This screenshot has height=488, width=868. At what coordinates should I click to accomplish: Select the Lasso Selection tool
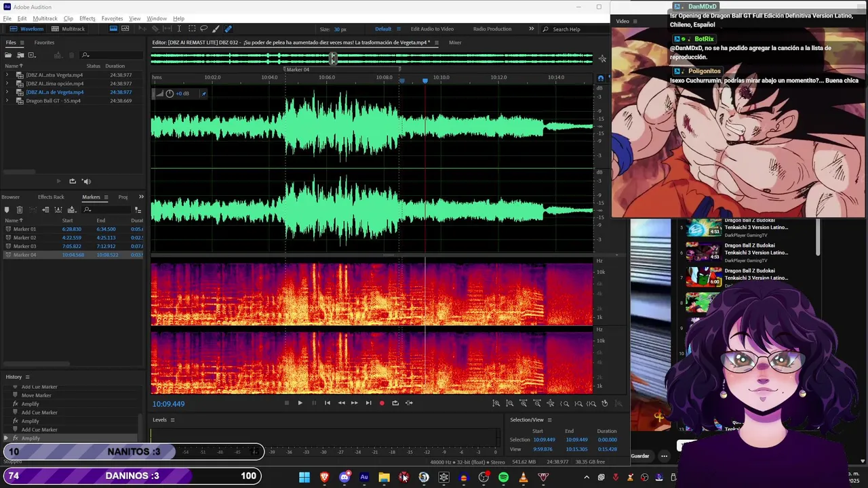click(x=203, y=29)
